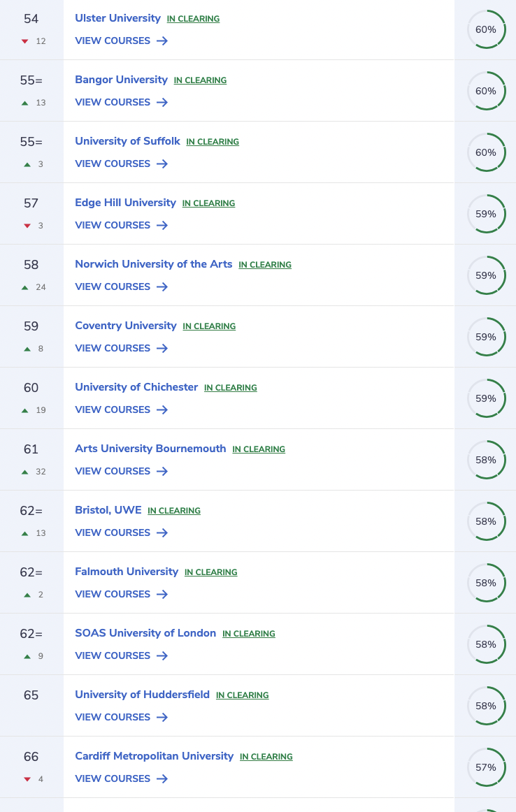This screenshot has height=812, width=516.
Task: Open University of Suffolk's page link
Action: 127,141
